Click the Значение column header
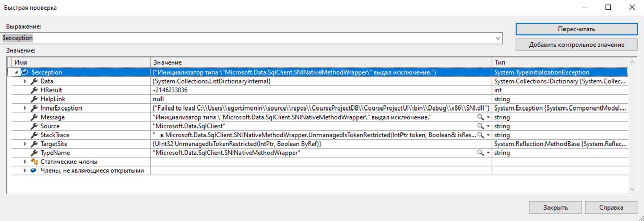Image resolution: width=644 pixels, height=221 pixels. [x=321, y=62]
